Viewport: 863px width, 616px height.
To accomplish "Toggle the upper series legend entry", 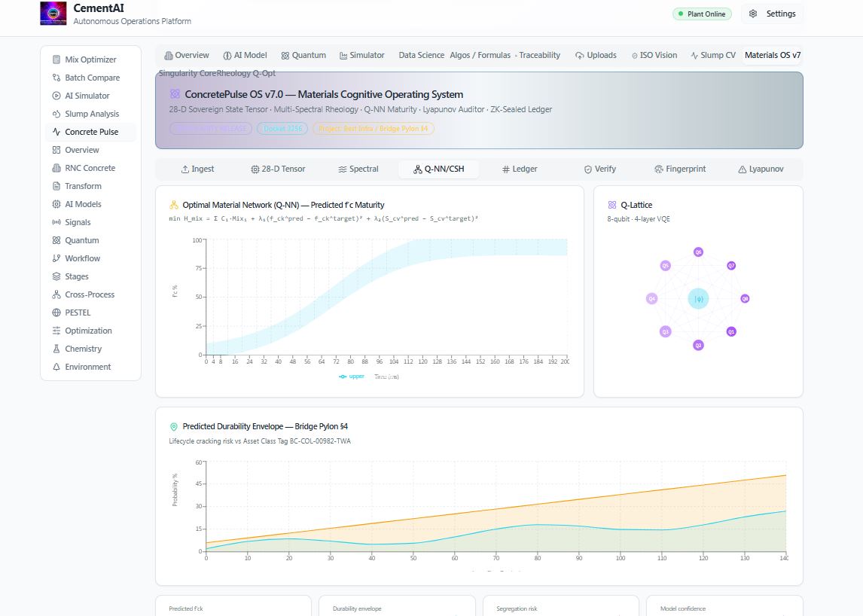I will 352,377.
